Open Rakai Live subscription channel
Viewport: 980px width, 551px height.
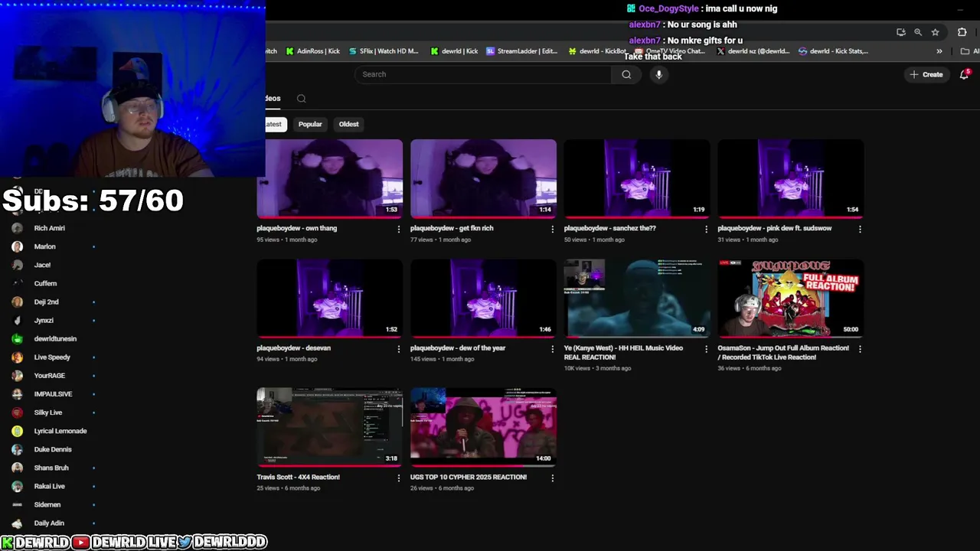tap(50, 486)
